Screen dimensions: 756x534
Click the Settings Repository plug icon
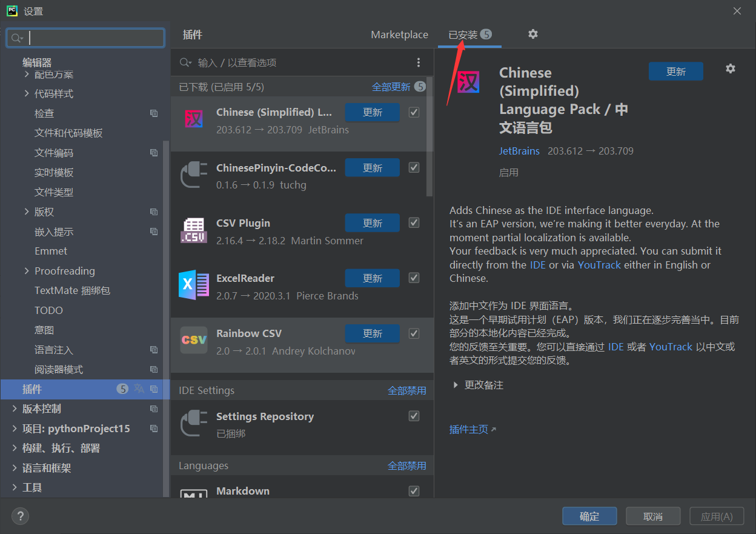194,423
